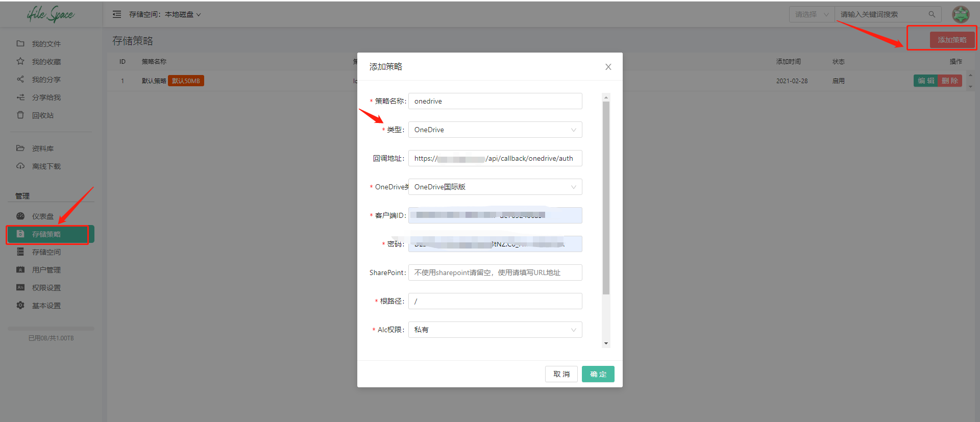Click the SharePoint URL input field
This screenshot has width=980, height=422.
click(495, 272)
